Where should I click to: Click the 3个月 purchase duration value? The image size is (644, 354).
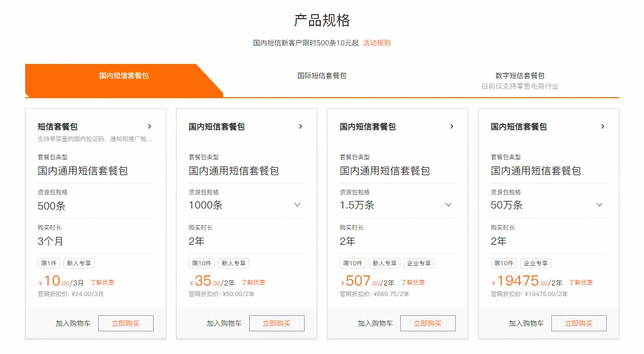coord(51,241)
